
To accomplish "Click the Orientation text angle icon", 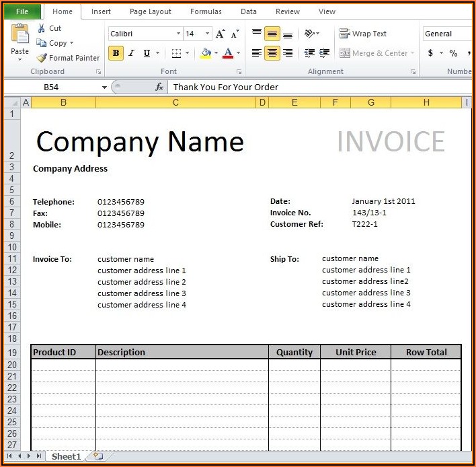I will click(x=310, y=34).
